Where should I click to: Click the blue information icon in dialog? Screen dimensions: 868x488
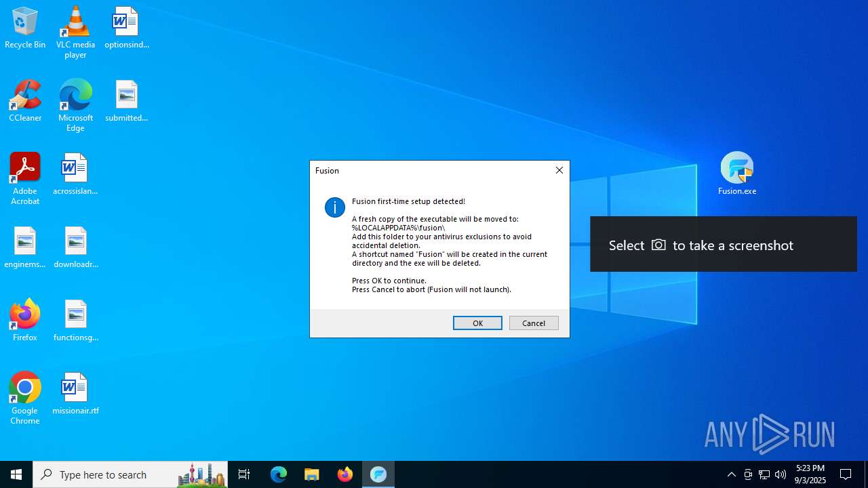(335, 207)
